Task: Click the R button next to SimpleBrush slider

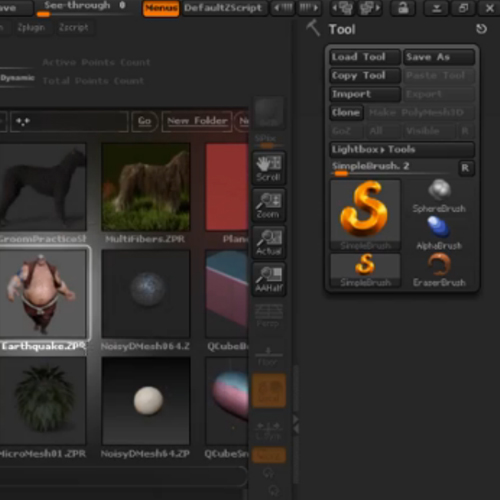Action: point(465,168)
